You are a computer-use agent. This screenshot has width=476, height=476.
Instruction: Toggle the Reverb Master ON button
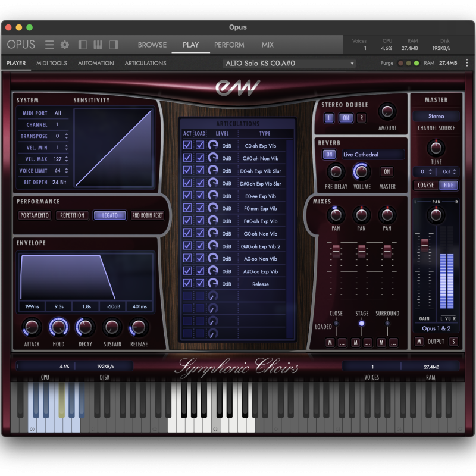click(387, 171)
